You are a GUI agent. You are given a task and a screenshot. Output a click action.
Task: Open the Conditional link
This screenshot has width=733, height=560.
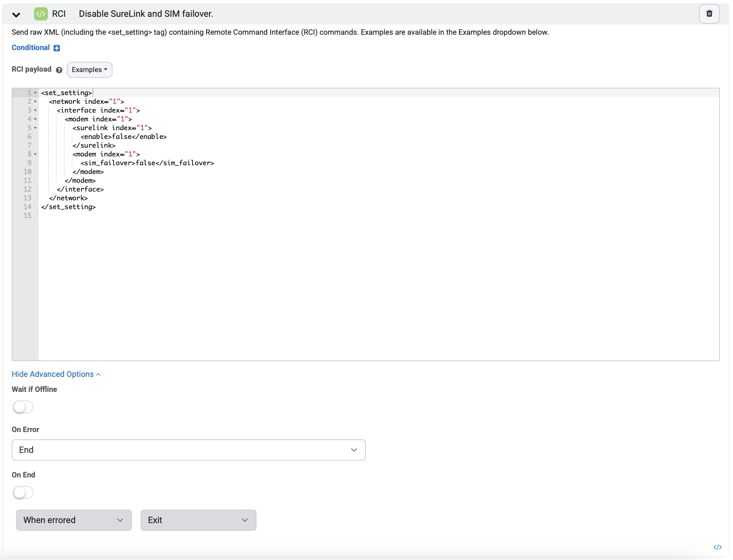[x=31, y=48]
